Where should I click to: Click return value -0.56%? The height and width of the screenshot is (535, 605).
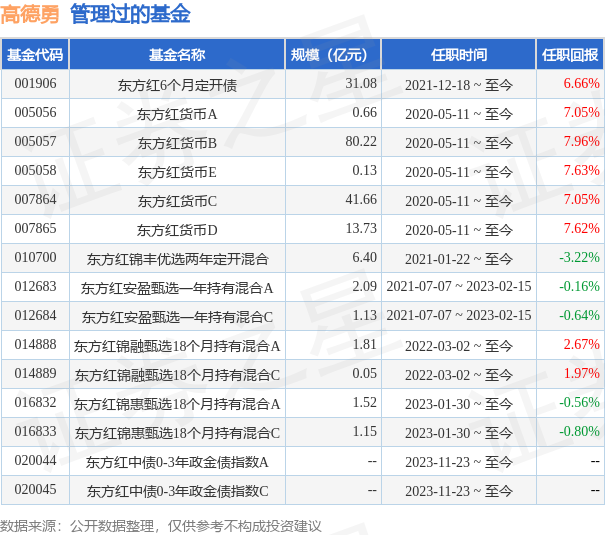click(x=580, y=402)
